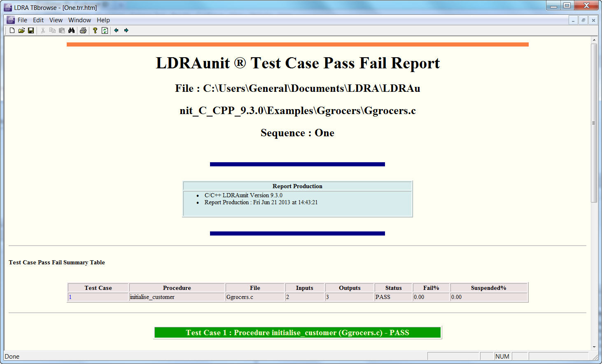This screenshot has height=364, width=602.
Task: Navigate back with the left arrow
Action: click(116, 30)
